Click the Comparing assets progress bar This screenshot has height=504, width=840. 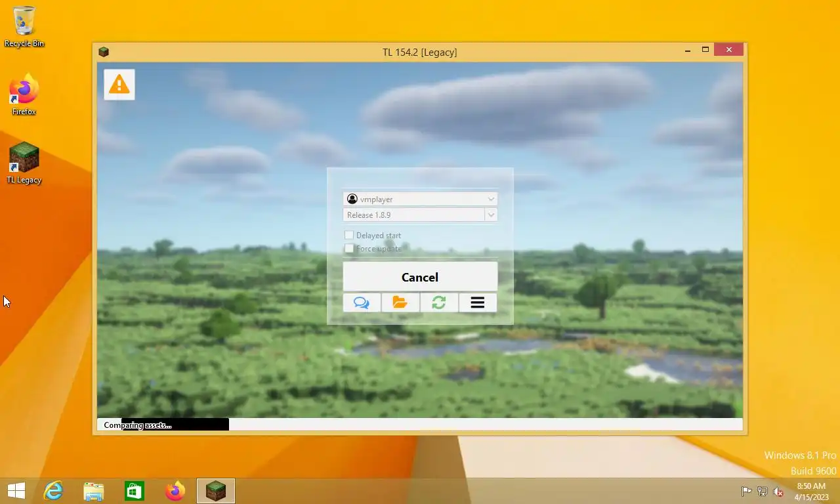pyautogui.click(x=420, y=425)
